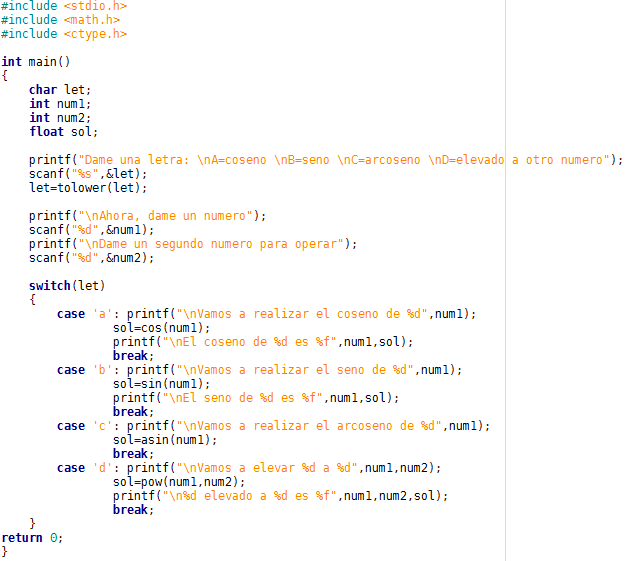Click the 'sol=sin(num1);' line

tap(161, 384)
